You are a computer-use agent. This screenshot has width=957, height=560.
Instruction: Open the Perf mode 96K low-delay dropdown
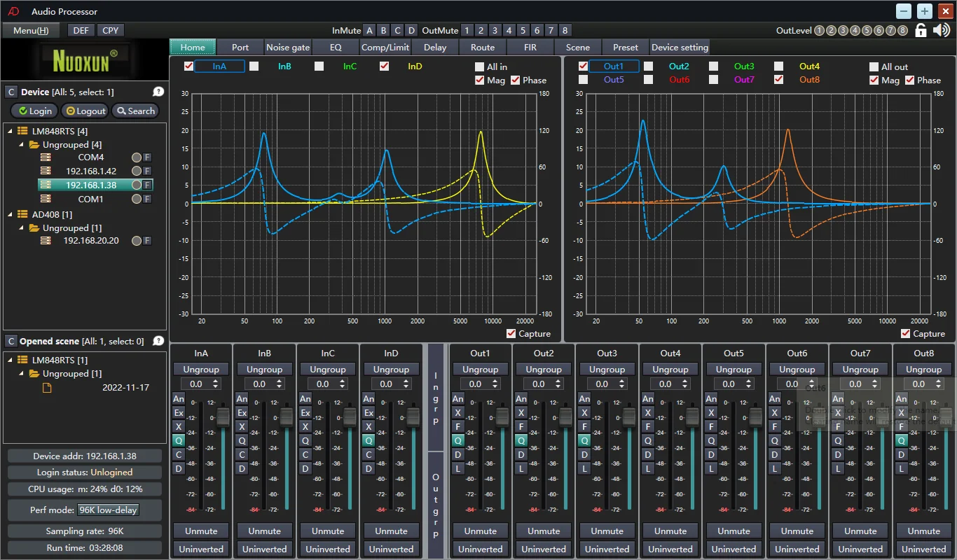click(x=108, y=510)
